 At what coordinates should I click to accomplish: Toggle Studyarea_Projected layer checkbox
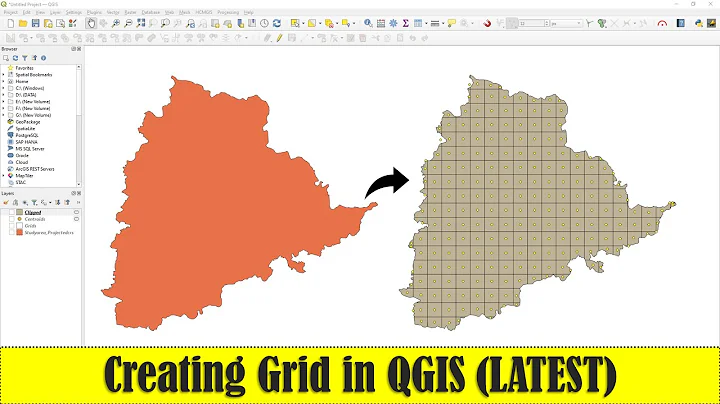pyautogui.click(x=11, y=233)
